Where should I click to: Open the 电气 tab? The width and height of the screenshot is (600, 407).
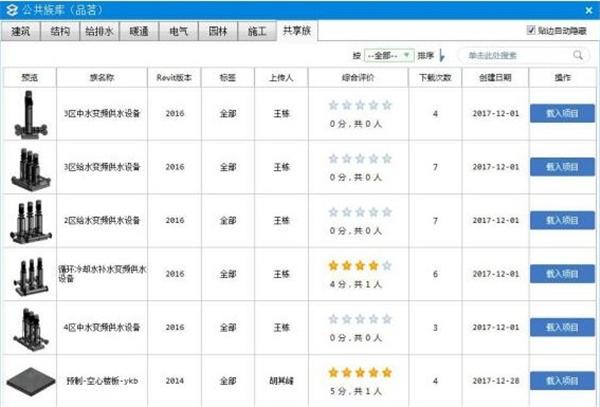[179, 31]
